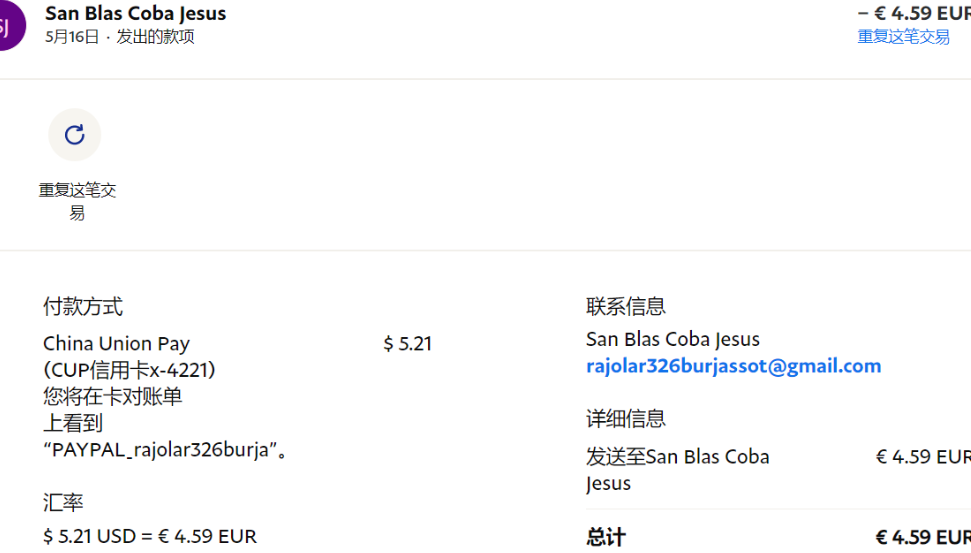Click the 详细信息 heading
The width and height of the screenshot is (971, 553).
626,419
